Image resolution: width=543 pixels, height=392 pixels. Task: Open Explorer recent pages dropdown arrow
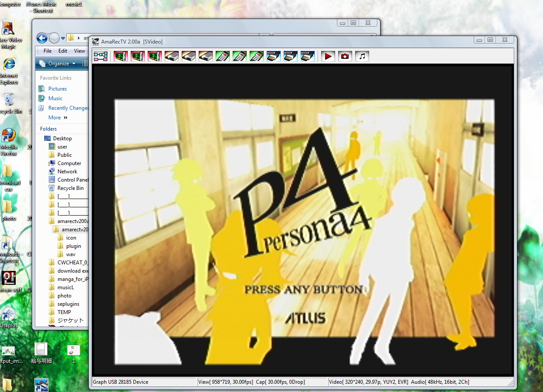coord(63,38)
